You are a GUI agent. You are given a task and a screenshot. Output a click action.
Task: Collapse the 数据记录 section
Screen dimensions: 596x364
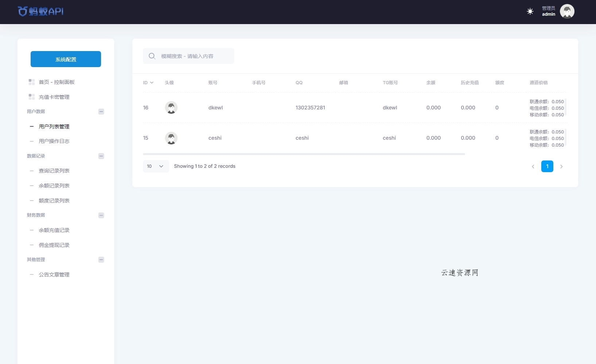101,156
